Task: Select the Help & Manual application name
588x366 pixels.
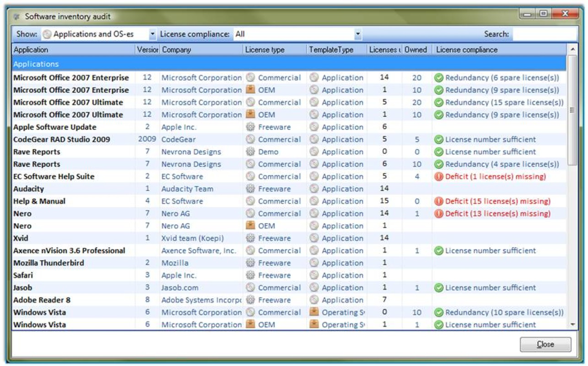Action: pyautogui.click(x=39, y=201)
